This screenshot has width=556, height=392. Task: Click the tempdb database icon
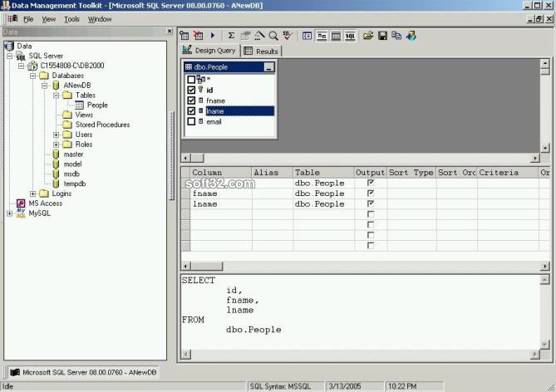[56, 184]
